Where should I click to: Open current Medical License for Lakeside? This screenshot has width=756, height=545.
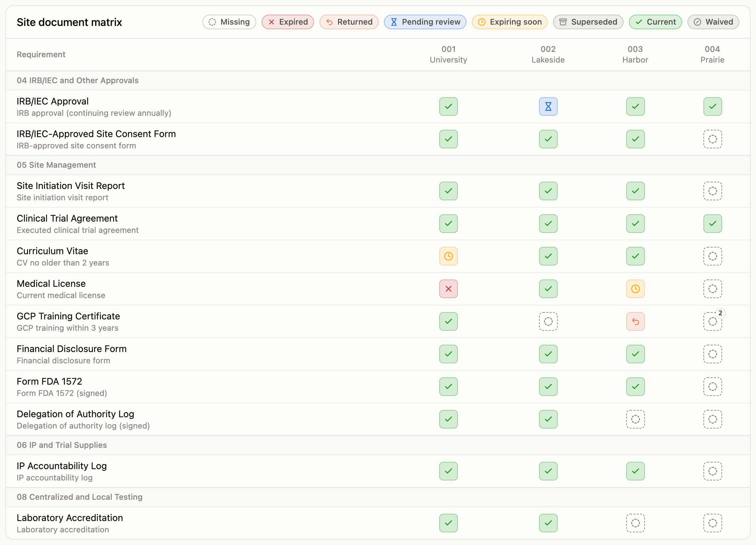(x=548, y=289)
